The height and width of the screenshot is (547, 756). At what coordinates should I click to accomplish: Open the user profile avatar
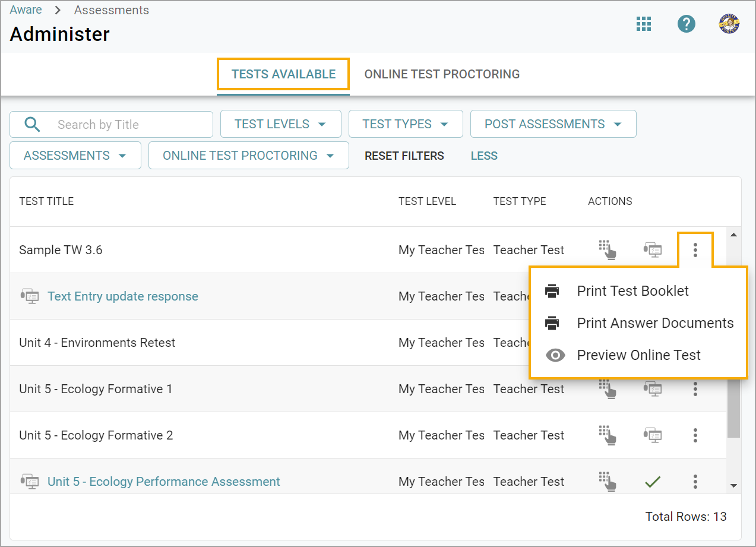tap(729, 24)
